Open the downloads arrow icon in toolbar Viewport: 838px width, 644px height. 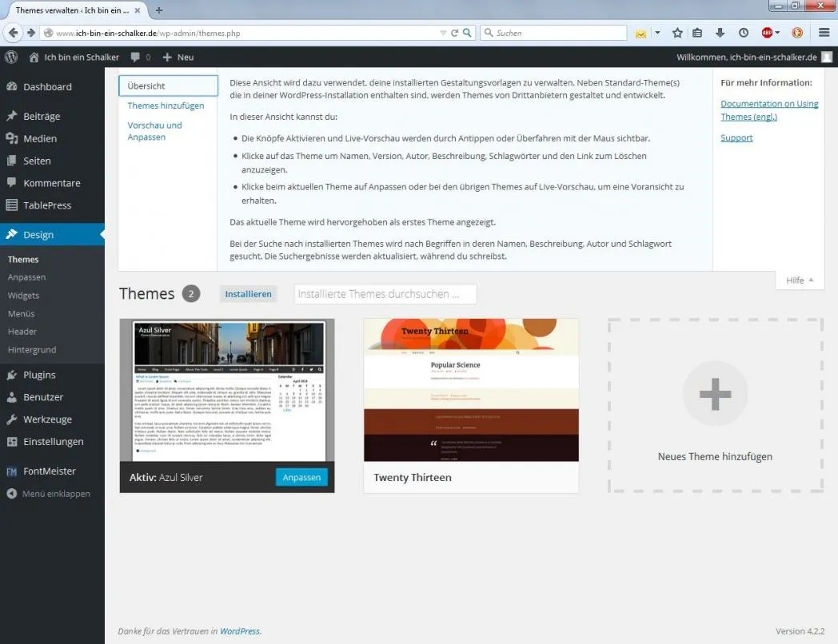(x=720, y=33)
